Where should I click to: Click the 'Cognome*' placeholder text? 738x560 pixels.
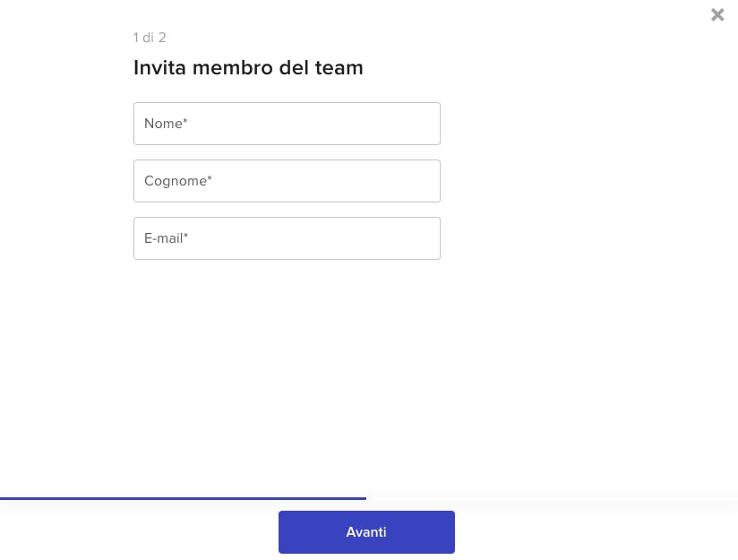[178, 181]
